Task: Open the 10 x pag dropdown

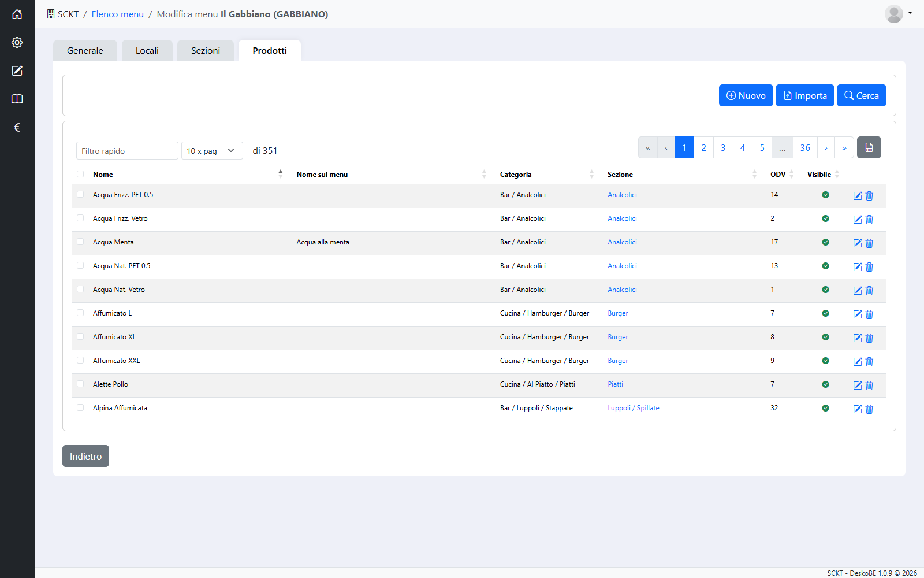Action: pos(212,151)
